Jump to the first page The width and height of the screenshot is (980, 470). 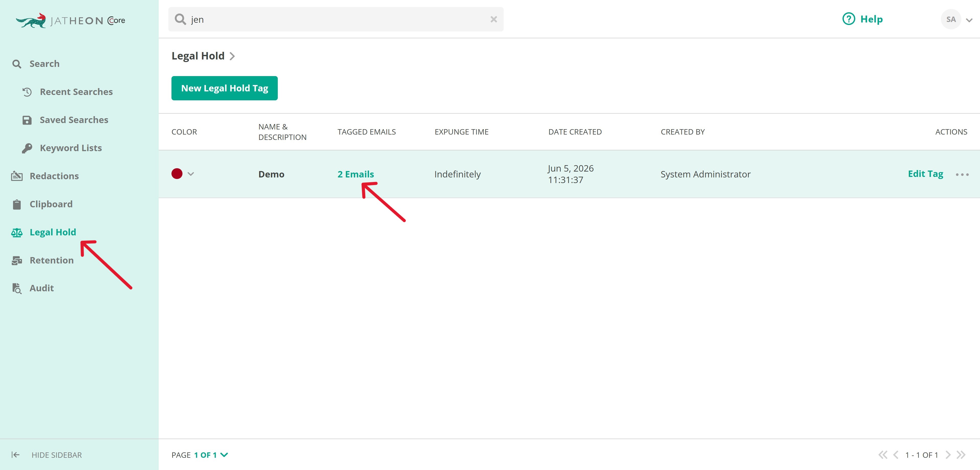[883, 455]
